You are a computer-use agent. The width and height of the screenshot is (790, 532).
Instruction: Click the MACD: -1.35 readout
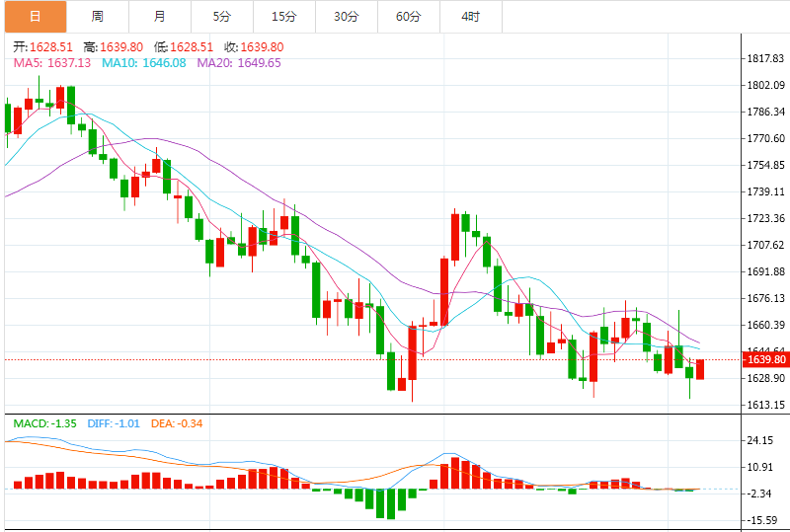click(44, 423)
